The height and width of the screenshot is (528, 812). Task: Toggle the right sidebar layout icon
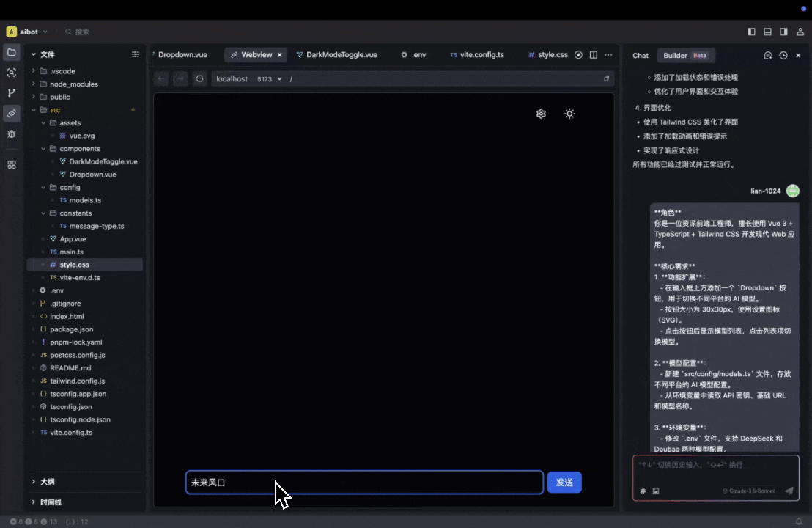783,32
